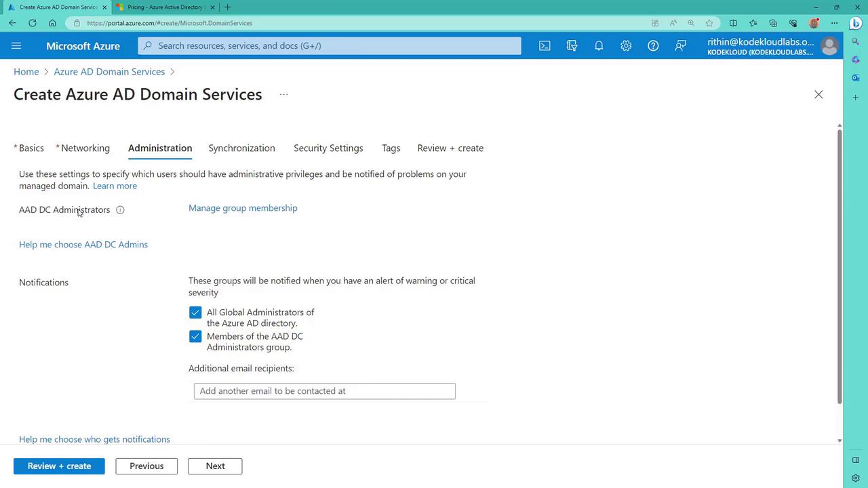Open the Read aloud icon in the address bar
This screenshot has height=488, width=868.
[x=673, y=23]
